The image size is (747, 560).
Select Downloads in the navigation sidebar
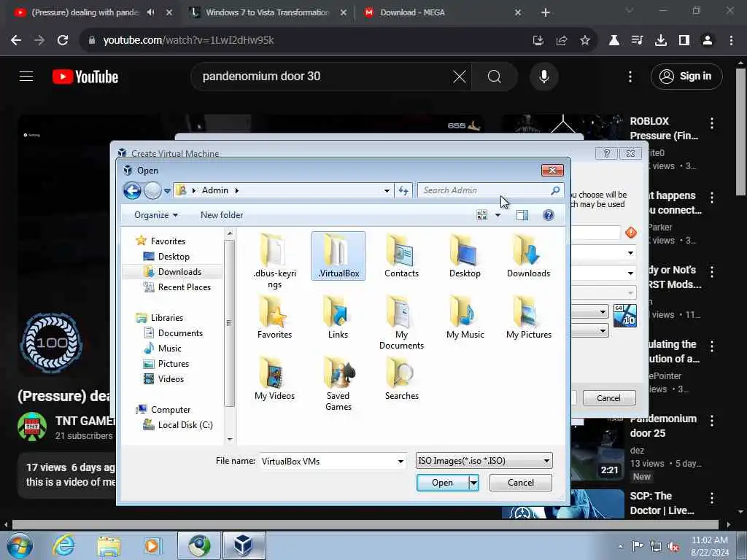click(179, 272)
